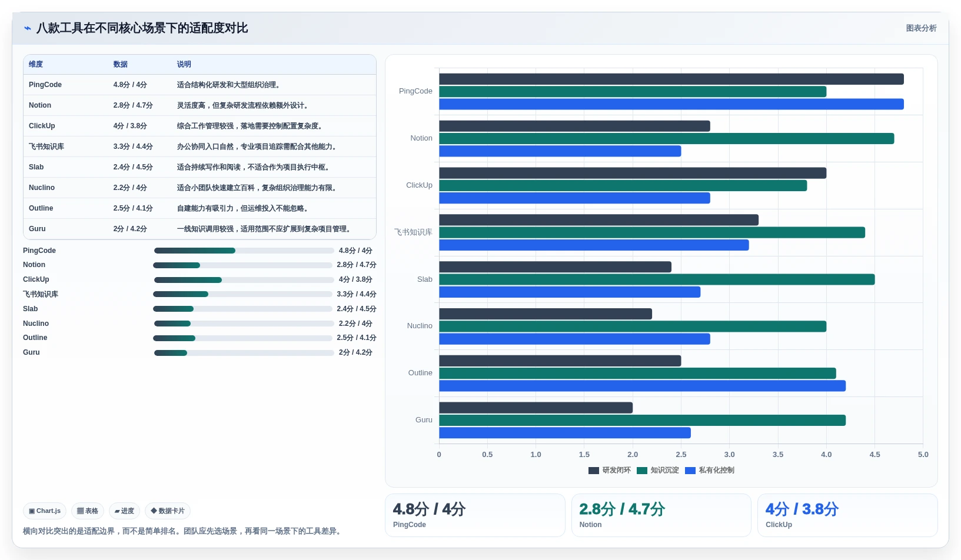The image size is (961, 560).
Task: Click the Slab progress value 2.4分 / 4.5分
Action: click(357, 309)
